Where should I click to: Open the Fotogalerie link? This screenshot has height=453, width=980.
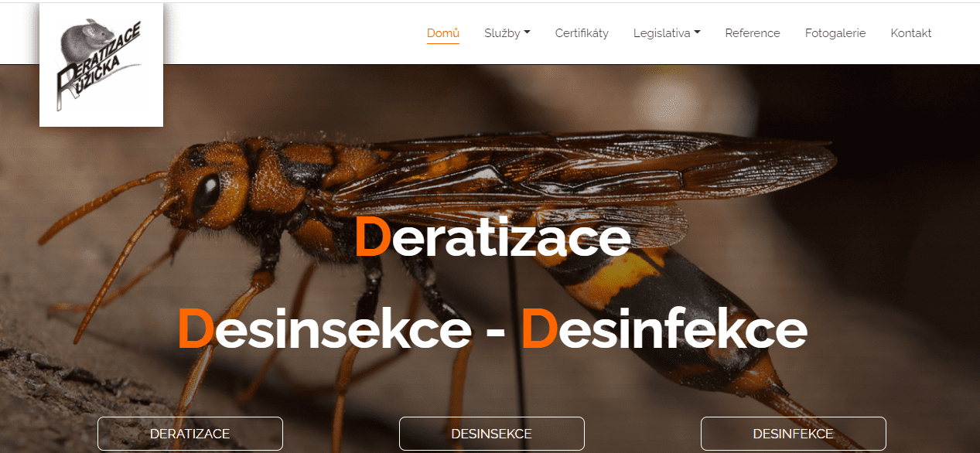[x=835, y=33]
